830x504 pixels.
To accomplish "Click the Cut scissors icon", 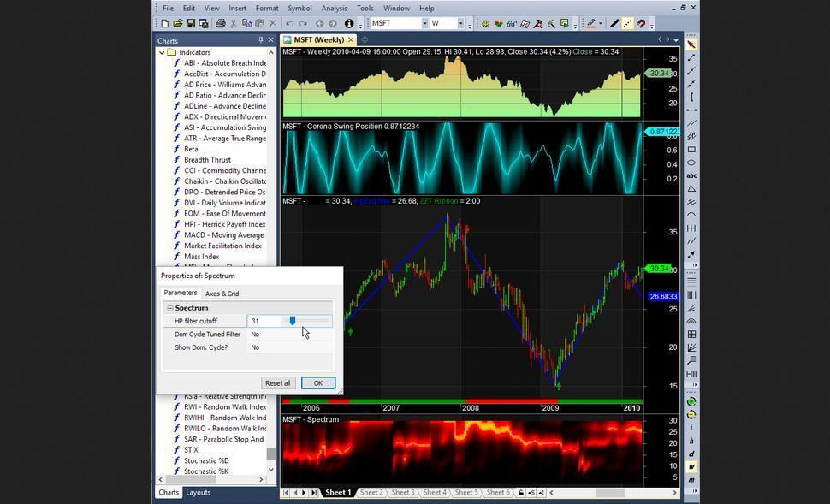I will pos(233,23).
